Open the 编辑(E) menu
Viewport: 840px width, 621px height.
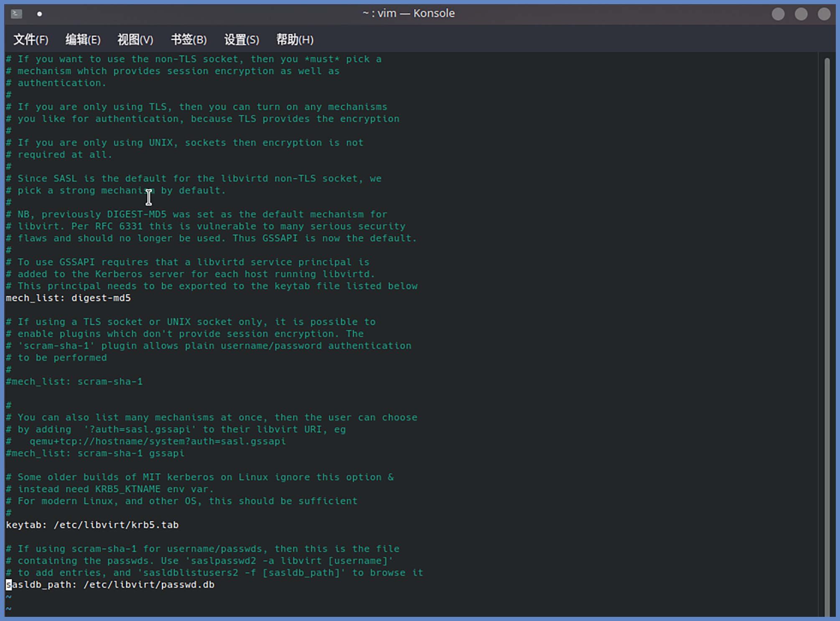coord(83,40)
